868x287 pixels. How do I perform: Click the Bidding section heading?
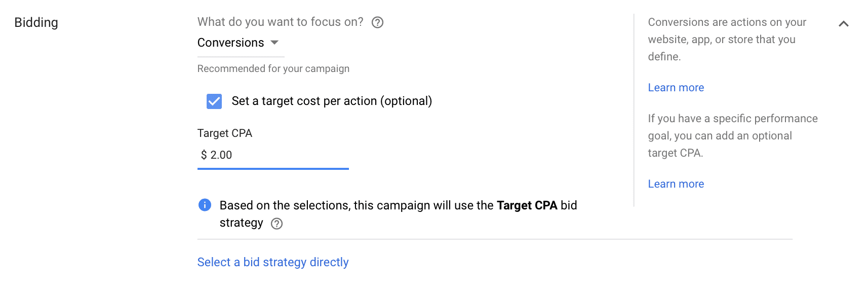coord(36,23)
